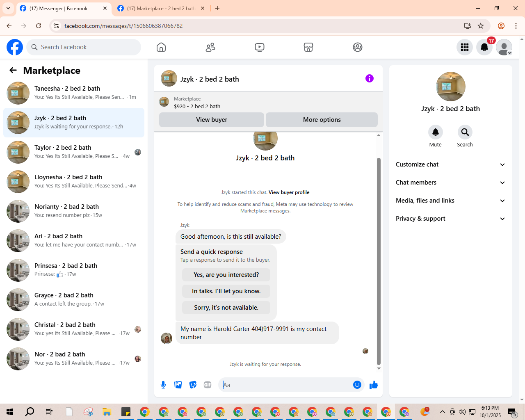The height and width of the screenshot is (420, 525).
Task: Click the Facebook logo
Action: [15, 47]
